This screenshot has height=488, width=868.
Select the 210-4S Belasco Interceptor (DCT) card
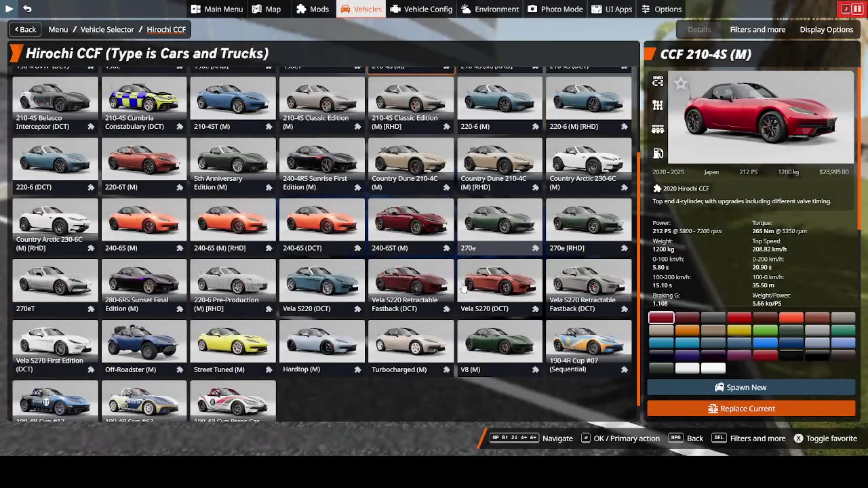pyautogui.click(x=55, y=104)
